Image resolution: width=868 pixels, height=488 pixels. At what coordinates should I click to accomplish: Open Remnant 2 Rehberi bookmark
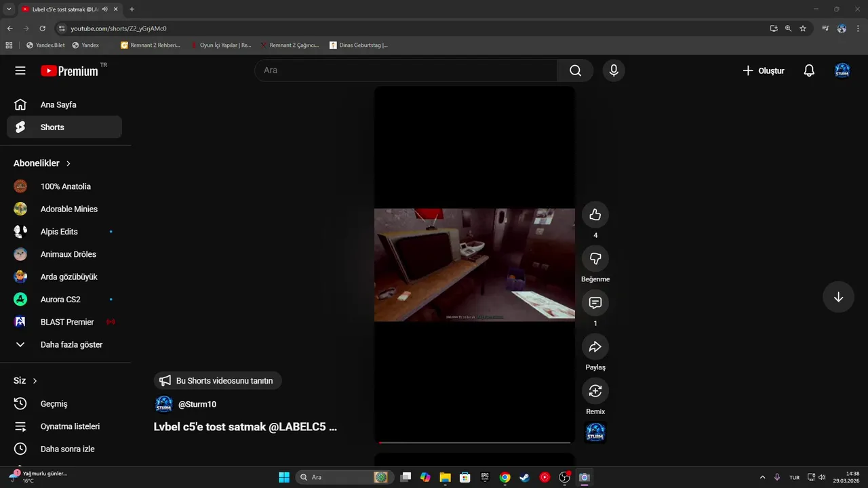151,45
